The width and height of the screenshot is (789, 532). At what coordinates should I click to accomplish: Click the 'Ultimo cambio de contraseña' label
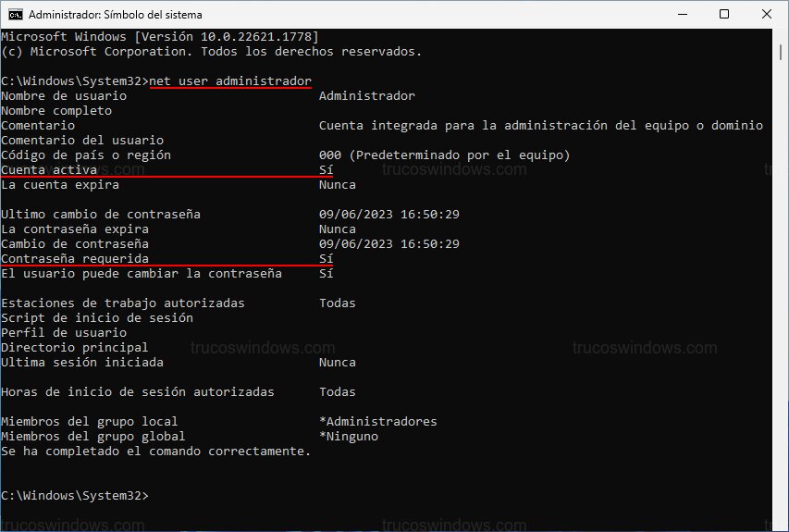pos(101,215)
